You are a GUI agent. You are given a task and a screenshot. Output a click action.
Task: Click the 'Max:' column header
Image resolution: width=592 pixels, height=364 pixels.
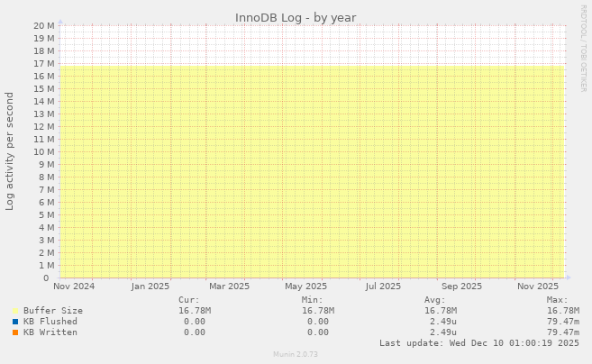point(558,300)
